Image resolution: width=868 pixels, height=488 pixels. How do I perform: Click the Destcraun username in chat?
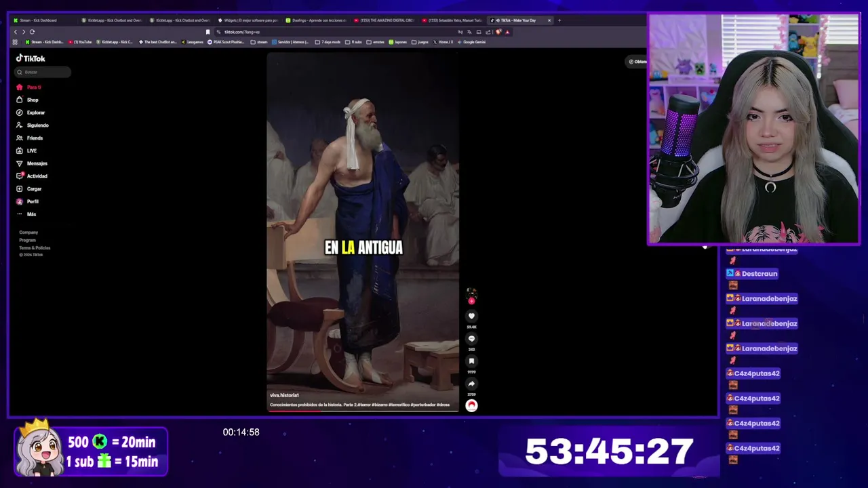pyautogui.click(x=759, y=274)
